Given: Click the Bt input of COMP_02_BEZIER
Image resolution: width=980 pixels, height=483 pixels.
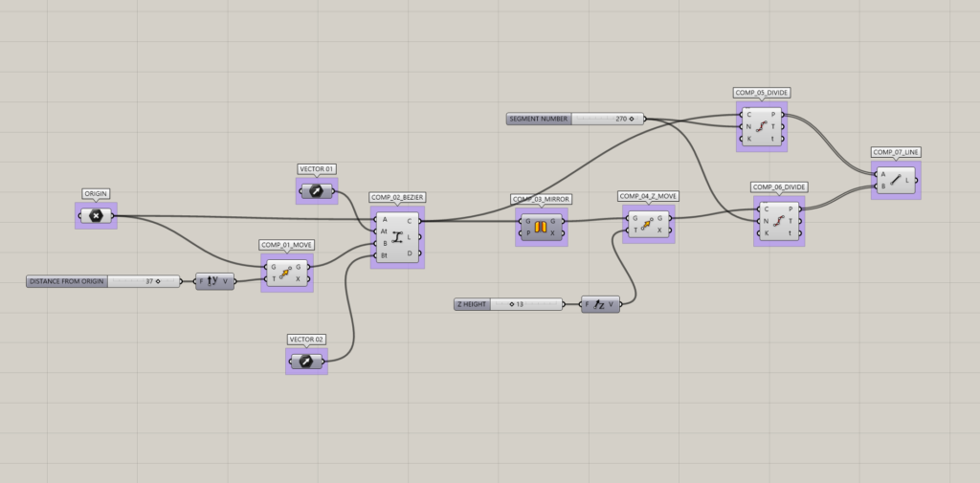Looking at the screenshot, I should point(383,255).
